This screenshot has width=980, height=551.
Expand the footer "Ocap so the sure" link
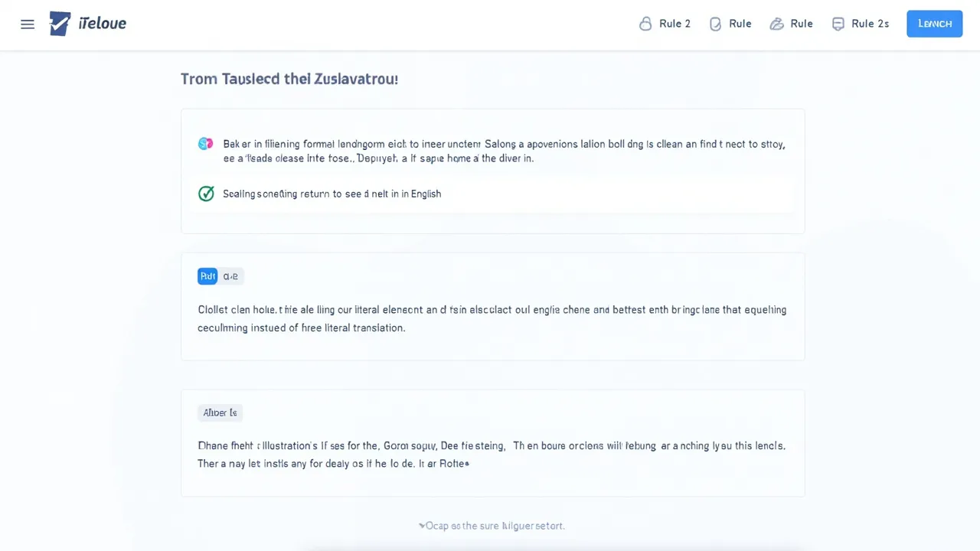tap(492, 526)
